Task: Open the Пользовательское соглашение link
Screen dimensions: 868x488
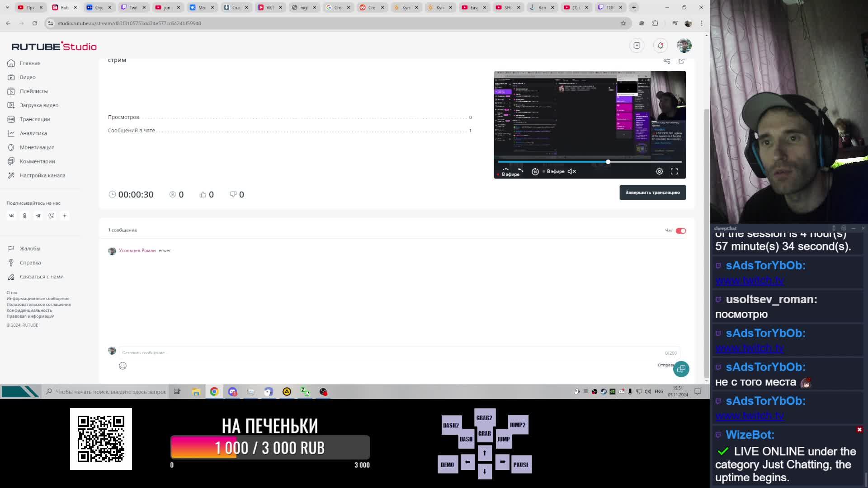Action: (38, 305)
